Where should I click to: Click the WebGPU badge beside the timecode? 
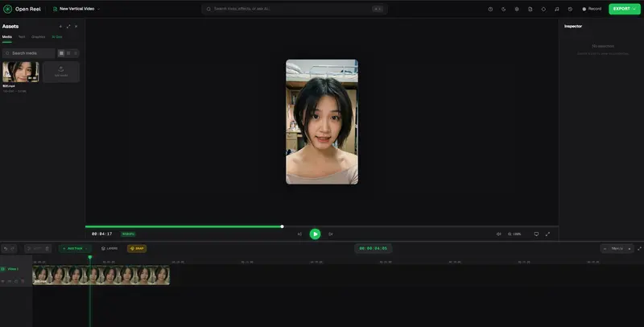coord(128,234)
